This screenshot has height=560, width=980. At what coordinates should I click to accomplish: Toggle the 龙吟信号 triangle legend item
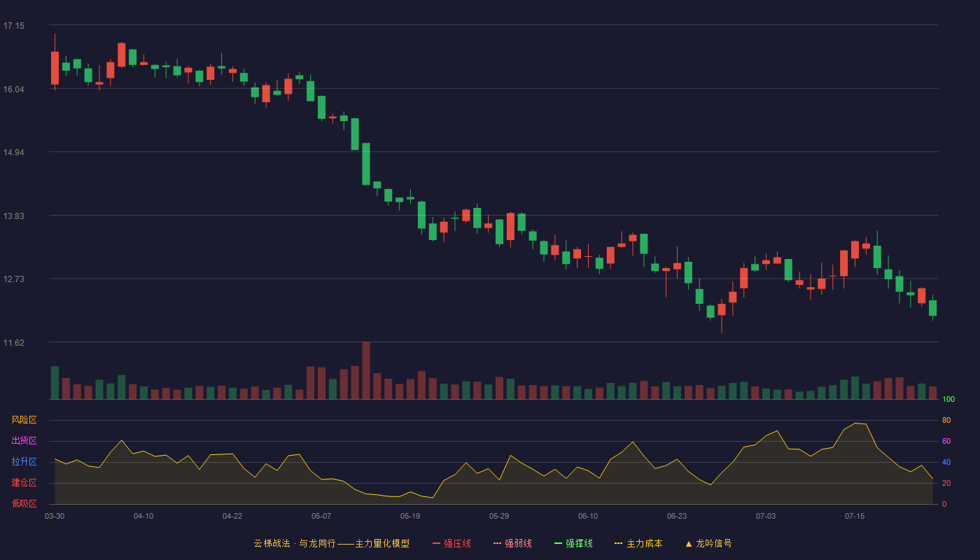pos(708,543)
